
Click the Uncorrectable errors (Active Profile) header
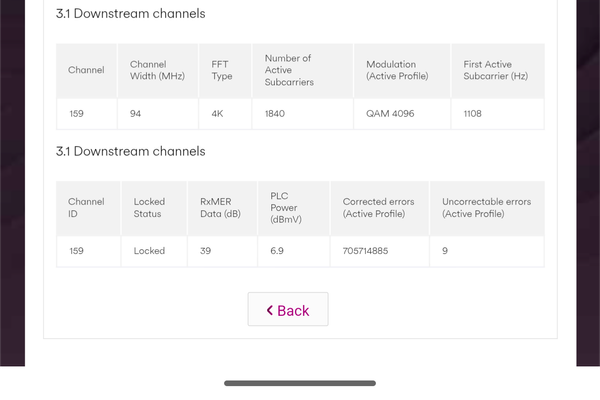[487, 208]
